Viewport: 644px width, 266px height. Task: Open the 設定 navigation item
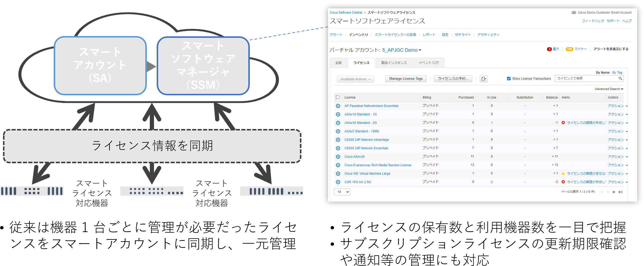coord(445,35)
